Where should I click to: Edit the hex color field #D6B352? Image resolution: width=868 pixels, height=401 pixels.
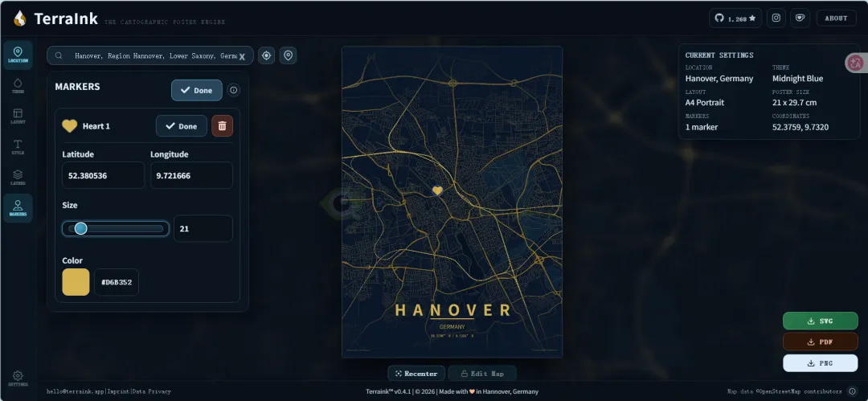pos(117,282)
